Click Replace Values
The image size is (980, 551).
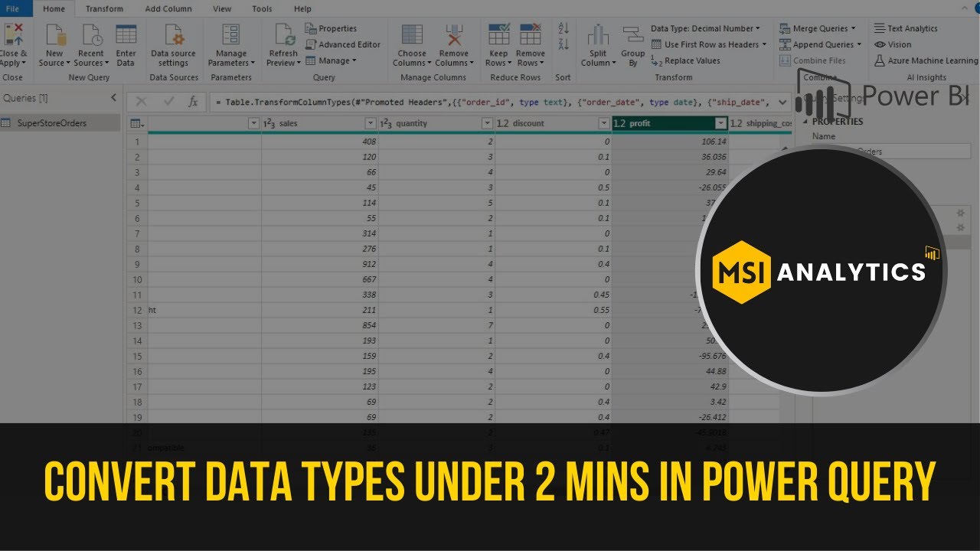(685, 60)
